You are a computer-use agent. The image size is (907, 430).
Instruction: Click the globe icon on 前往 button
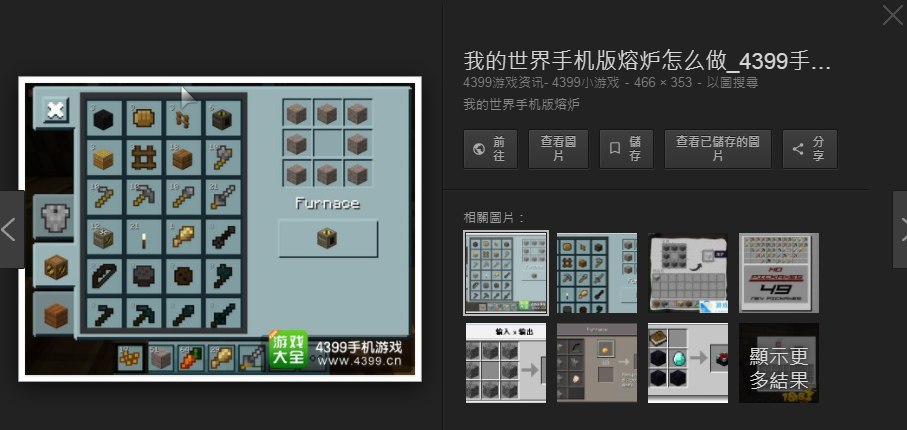point(479,149)
